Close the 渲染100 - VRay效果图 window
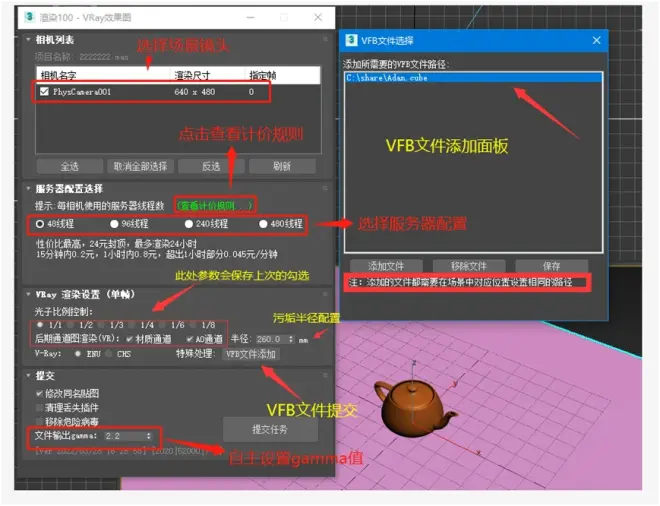Viewport: 660px width, 506px height. 318,17
